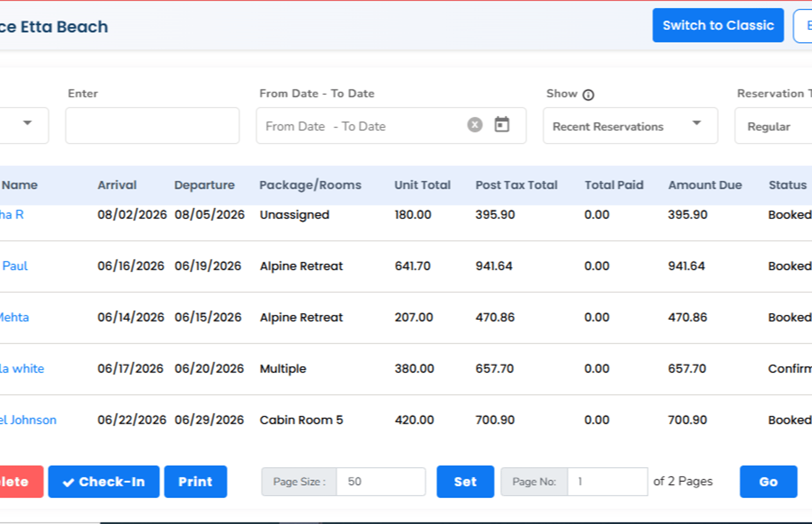Click amount due 941.64

(x=686, y=266)
